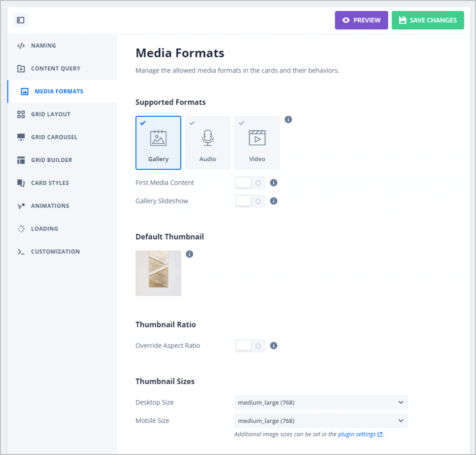Viewport: 476px width, 455px height.
Task: Open the Content Query section
Action: point(21,68)
